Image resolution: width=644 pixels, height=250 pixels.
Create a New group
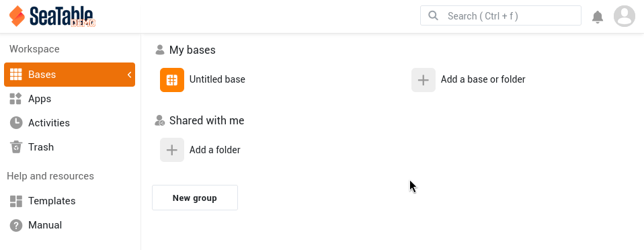[195, 198]
